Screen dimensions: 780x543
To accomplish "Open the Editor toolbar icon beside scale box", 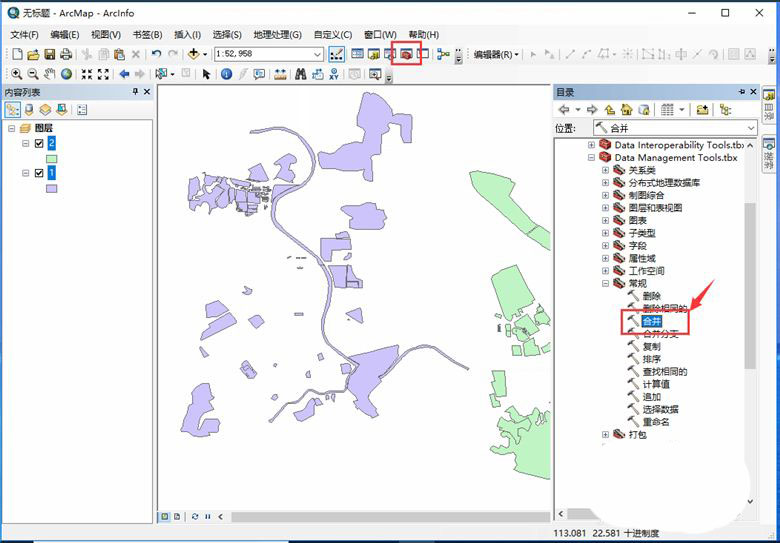I will tap(336, 54).
